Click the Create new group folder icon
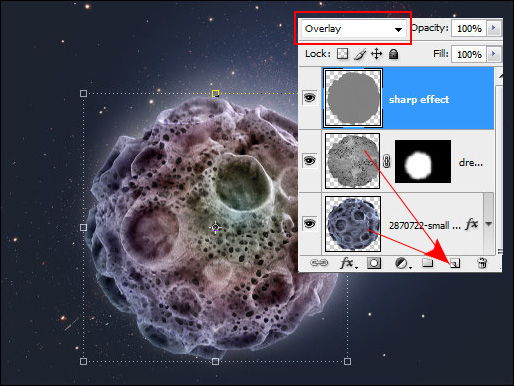This screenshot has width=514, height=386. 427,263
